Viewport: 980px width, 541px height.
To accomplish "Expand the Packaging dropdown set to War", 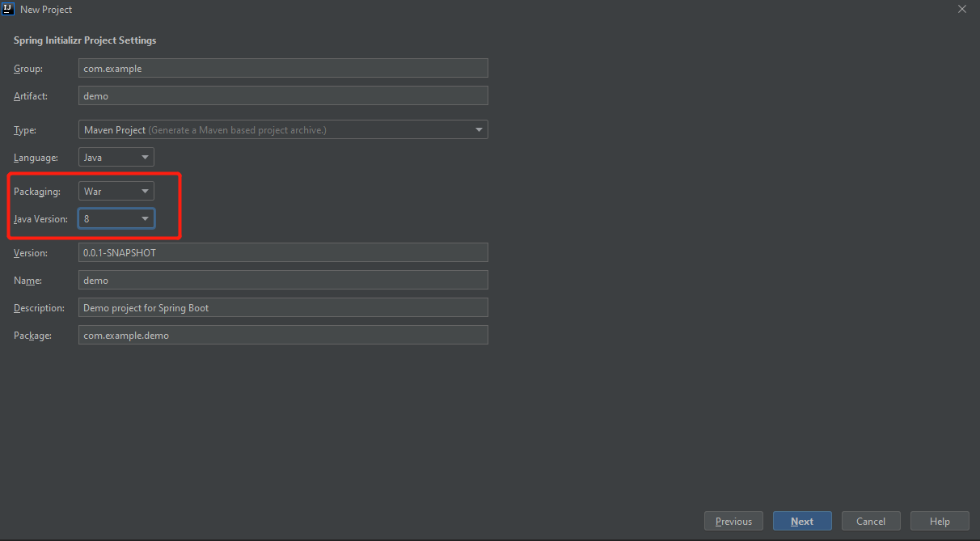I will click(x=116, y=192).
